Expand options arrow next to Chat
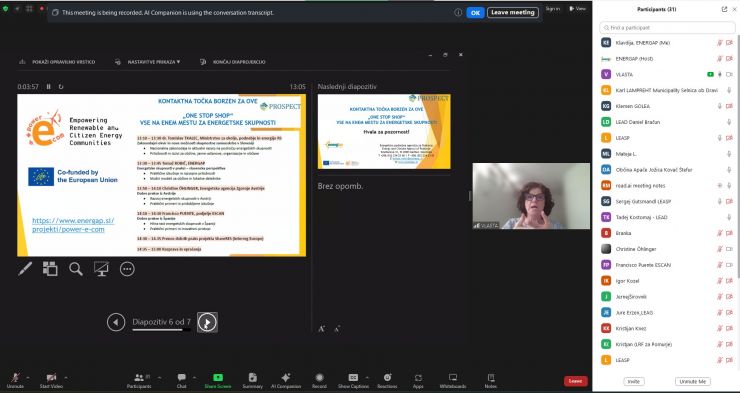 (195, 377)
